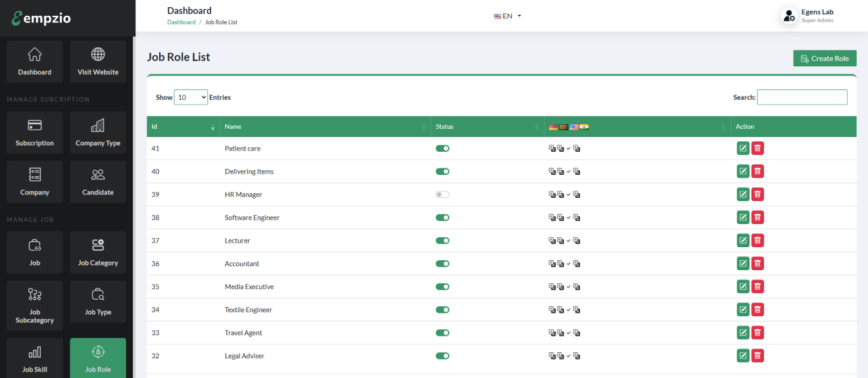Open Job Subcategory sidebar item
This screenshot has height=378, width=868.
[x=35, y=306]
